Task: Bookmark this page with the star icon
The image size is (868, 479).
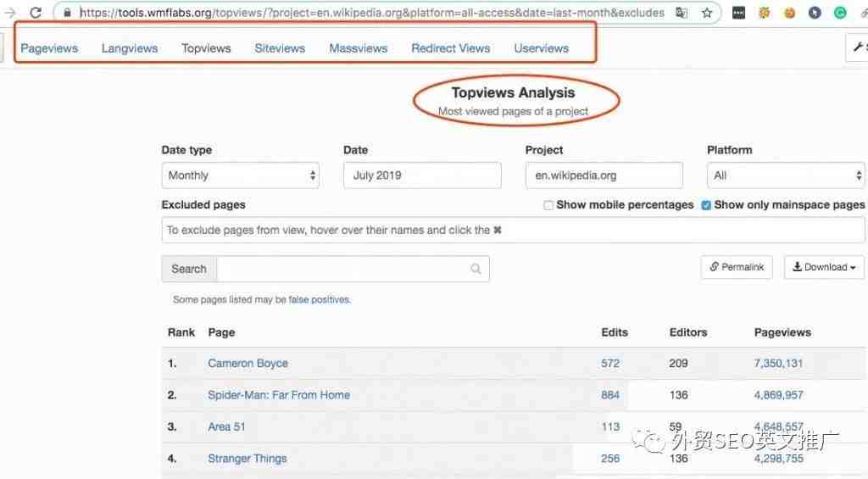Action: [x=707, y=12]
